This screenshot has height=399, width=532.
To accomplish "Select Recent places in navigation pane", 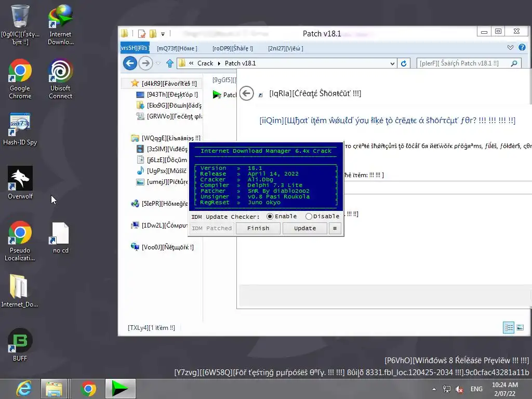I will click(169, 116).
